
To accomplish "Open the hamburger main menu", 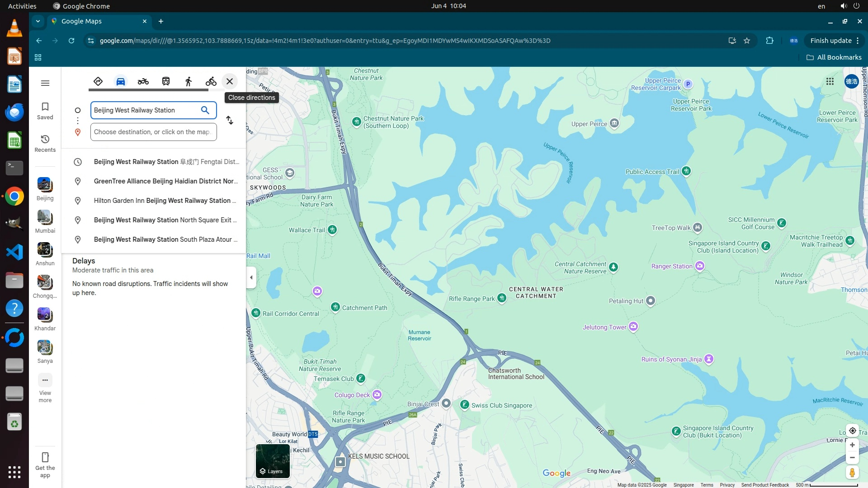I will click(x=45, y=83).
